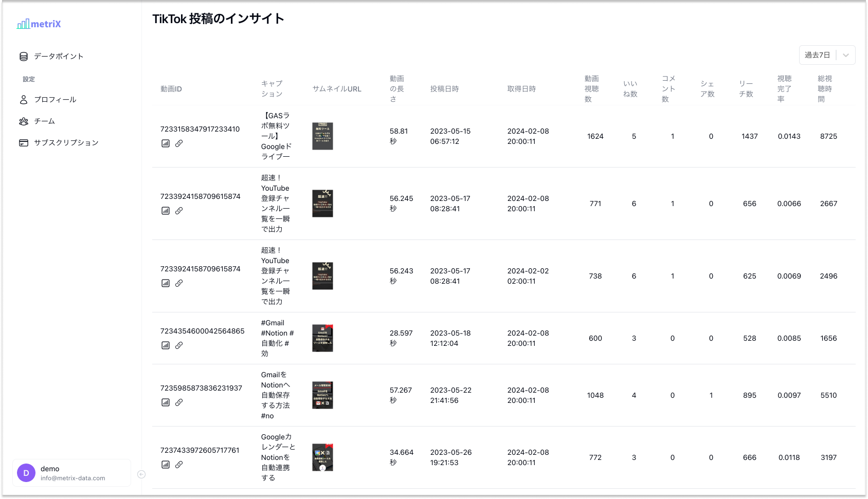Open thumbnail of the GASラボ無料ツール video
Viewport: 868px width, 499px height.
[x=322, y=136]
